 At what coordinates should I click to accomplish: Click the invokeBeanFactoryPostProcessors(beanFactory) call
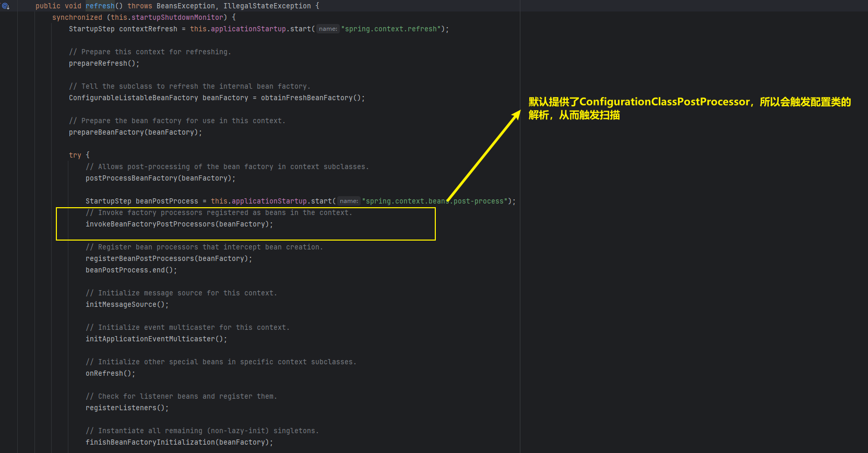[x=180, y=224]
